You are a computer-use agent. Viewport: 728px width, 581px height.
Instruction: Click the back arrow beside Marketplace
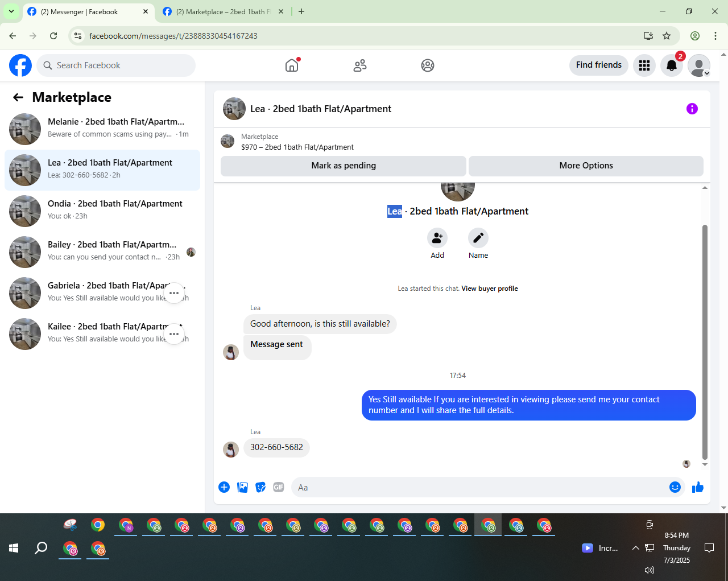(x=18, y=97)
